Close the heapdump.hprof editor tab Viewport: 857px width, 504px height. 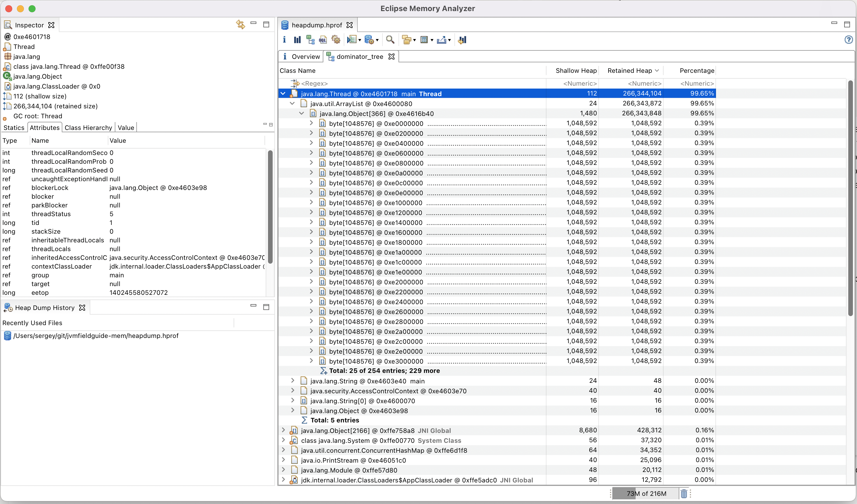(349, 25)
